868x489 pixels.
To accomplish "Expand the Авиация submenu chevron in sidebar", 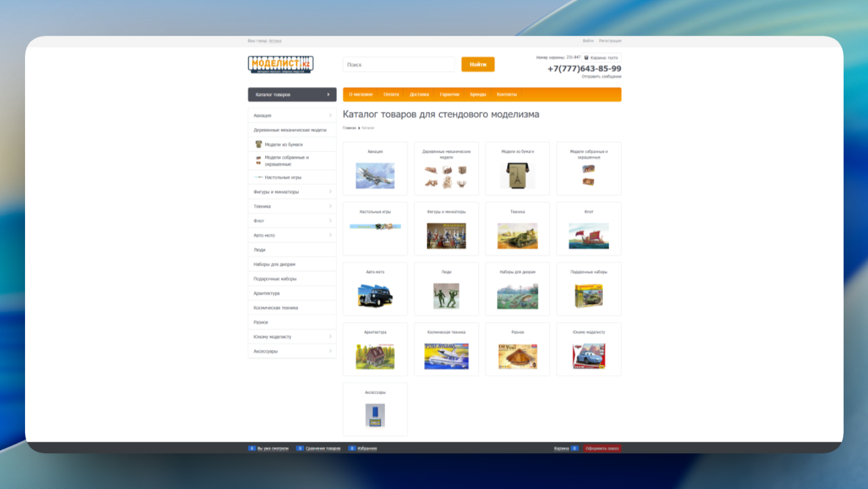I will tap(331, 115).
